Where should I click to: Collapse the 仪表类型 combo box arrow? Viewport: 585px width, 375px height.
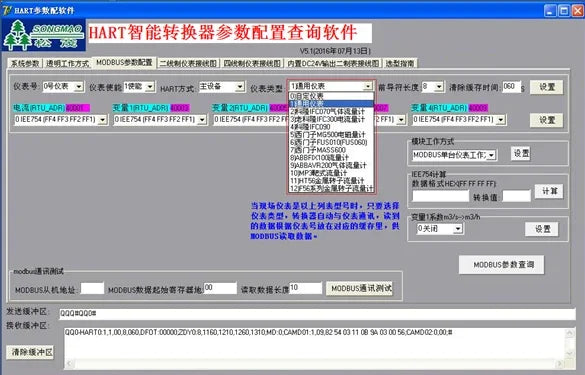coord(367,86)
